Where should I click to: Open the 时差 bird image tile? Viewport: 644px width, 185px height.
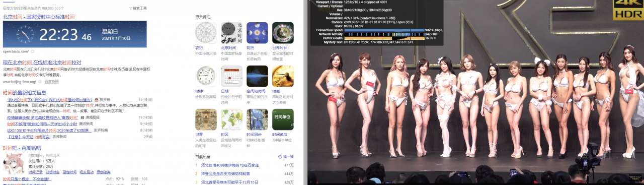pyautogui.click(x=283, y=76)
